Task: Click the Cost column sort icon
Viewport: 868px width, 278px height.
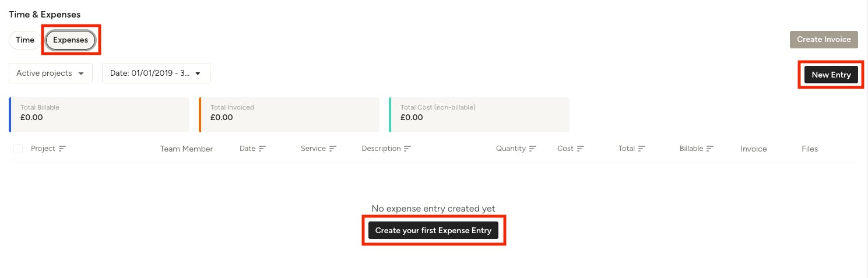Action: tap(581, 149)
